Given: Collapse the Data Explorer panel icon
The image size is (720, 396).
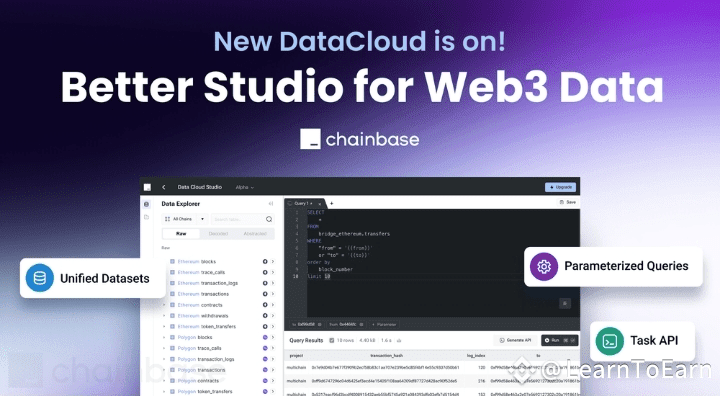Looking at the screenshot, I should coord(270,204).
